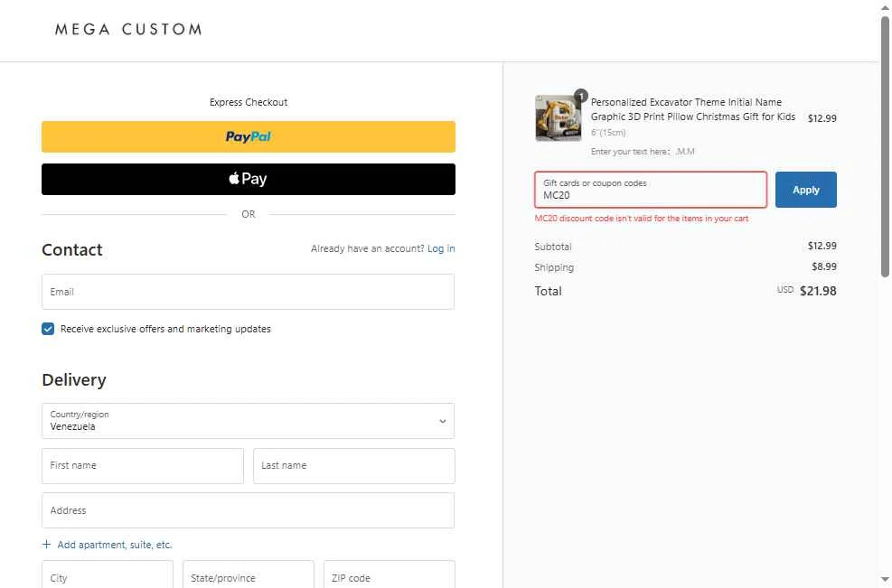Edit the gift card or coupon code field
Image resolution: width=892 pixels, height=588 pixels.
[x=651, y=190]
